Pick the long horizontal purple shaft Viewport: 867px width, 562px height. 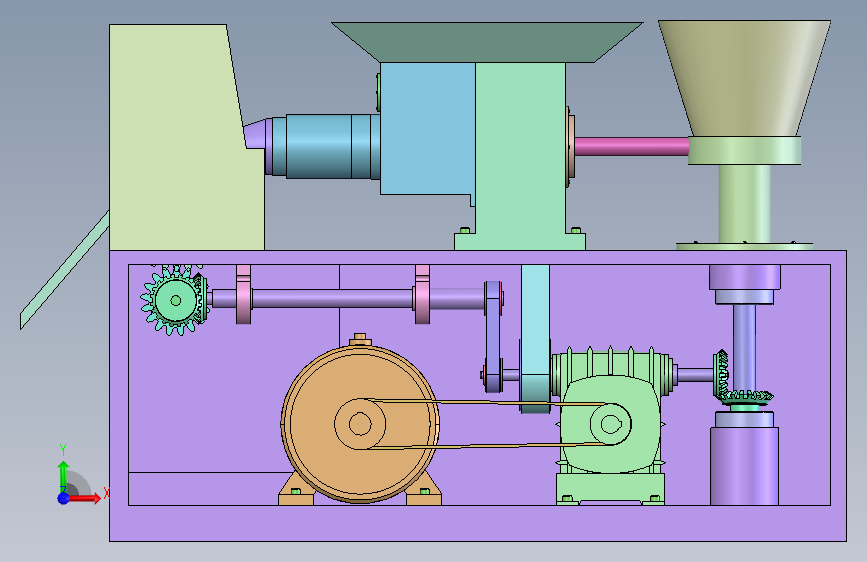tap(332, 299)
